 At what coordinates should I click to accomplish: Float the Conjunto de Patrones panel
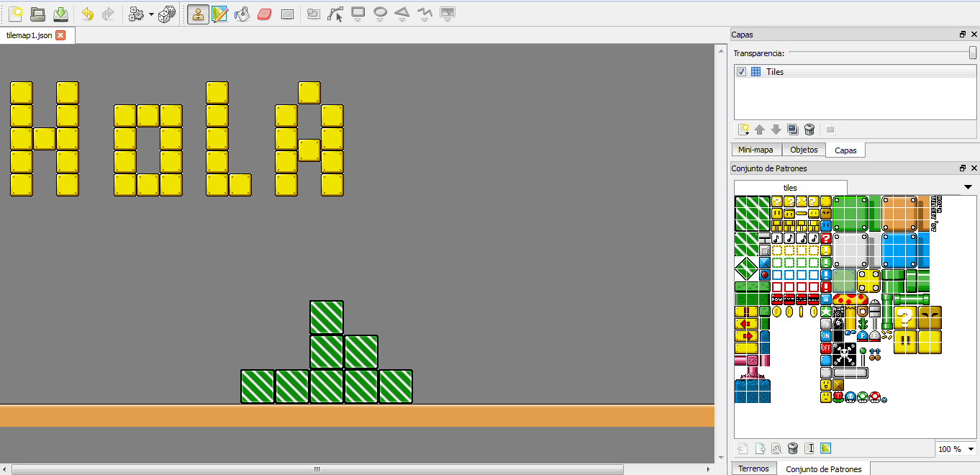pos(962,168)
